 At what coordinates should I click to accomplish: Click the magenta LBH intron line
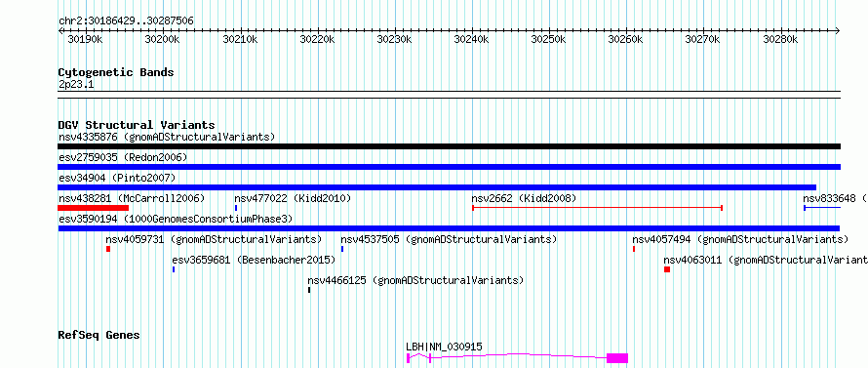519,355
